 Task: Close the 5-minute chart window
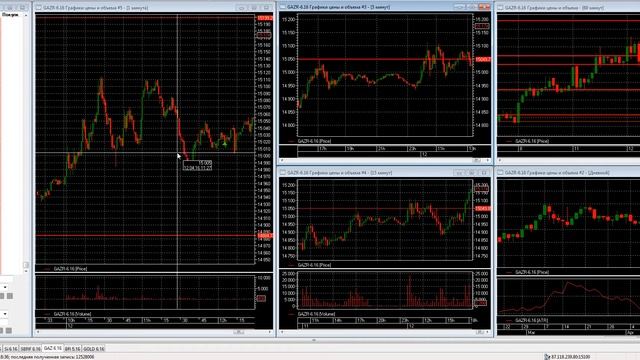[484, 7]
